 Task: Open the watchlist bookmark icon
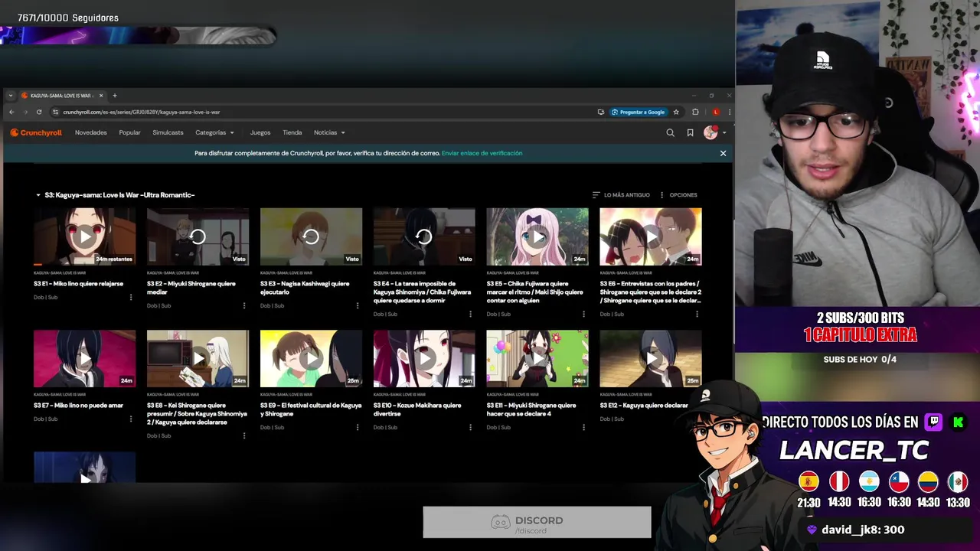tap(690, 132)
